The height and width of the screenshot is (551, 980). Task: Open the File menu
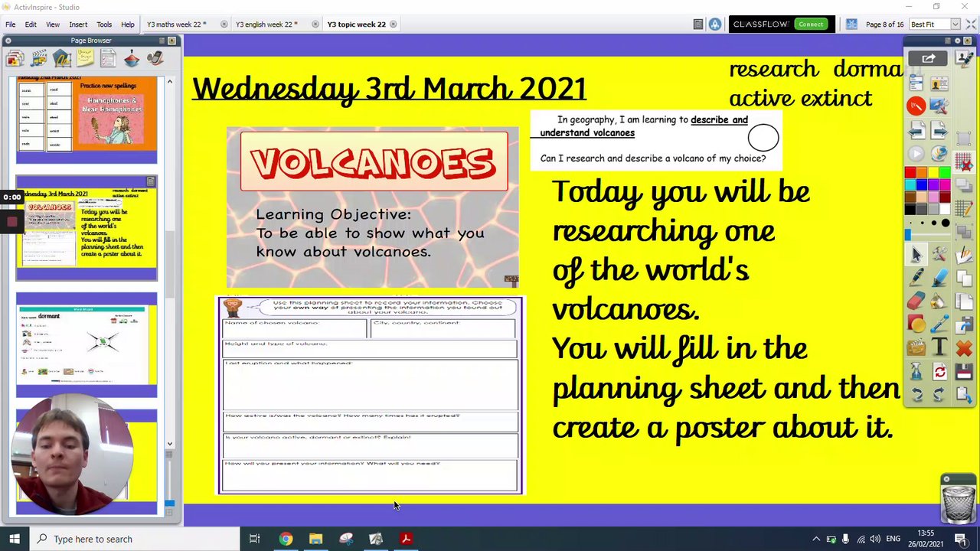point(11,24)
